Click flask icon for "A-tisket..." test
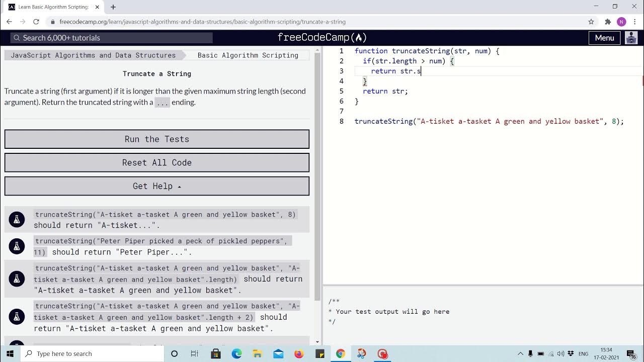This screenshot has width=644, height=362. [17, 220]
